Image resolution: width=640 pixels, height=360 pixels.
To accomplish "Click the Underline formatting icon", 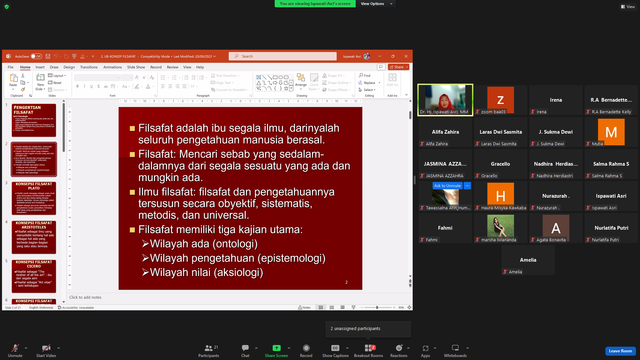I will click(x=91, y=87).
